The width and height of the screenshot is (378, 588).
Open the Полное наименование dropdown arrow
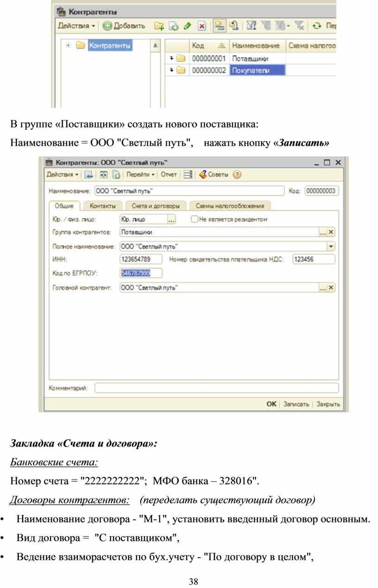coord(331,247)
